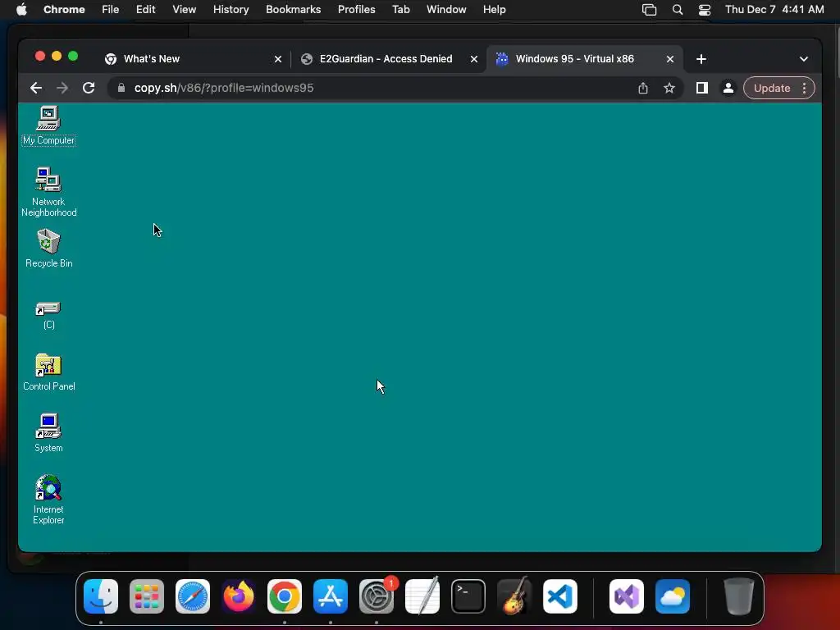Click the Stage Manager menu bar icon
The image size is (840, 630).
click(650, 9)
